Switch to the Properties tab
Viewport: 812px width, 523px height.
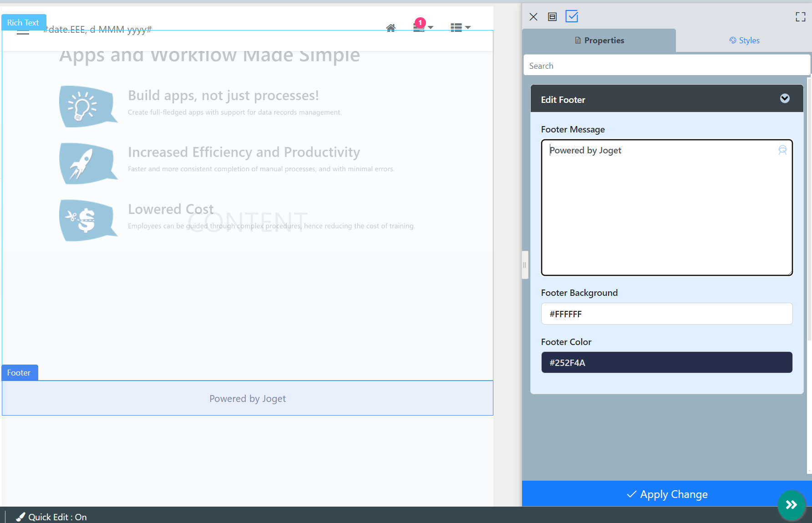point(599,41)
